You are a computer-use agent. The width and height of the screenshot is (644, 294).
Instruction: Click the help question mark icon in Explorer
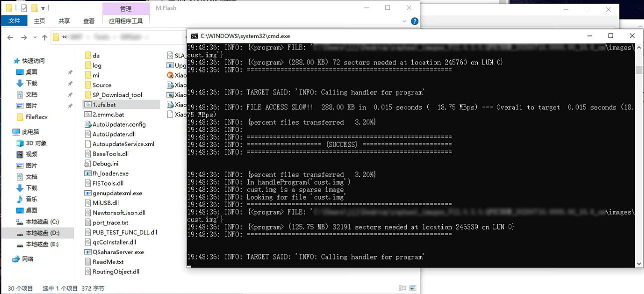[x=414, y=21]
